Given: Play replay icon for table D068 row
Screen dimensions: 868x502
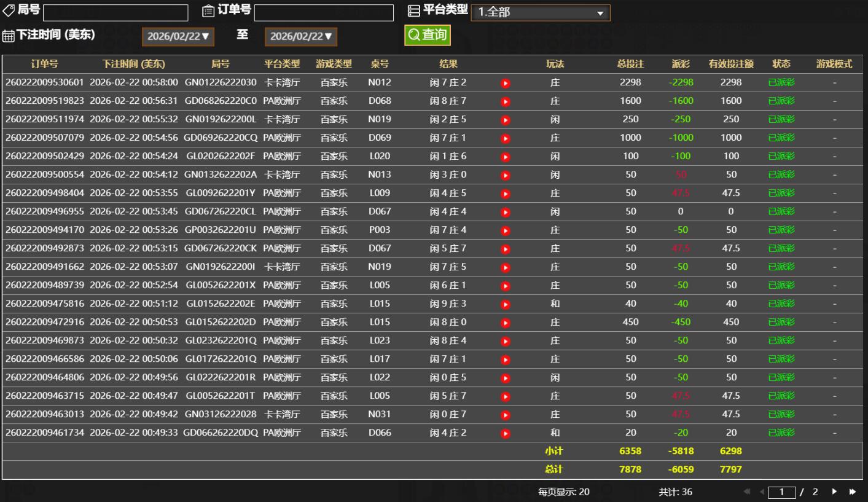Looking at the screenshot, I should (506, 101).
